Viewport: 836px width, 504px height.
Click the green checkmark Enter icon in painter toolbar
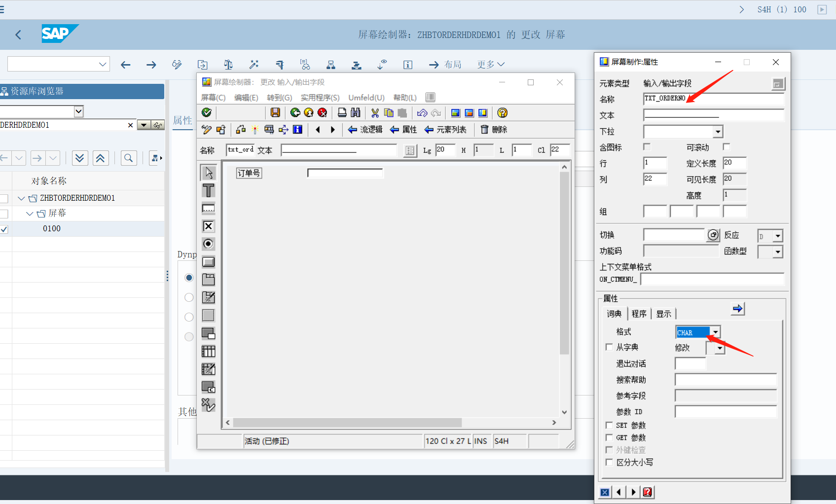pyautogui.click(x=207, y=113)
